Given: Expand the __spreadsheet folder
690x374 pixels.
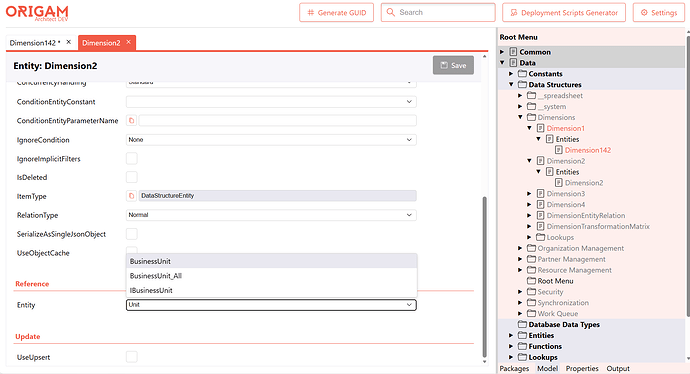Looking at the screenshot, I should click(x=520, y=95).
